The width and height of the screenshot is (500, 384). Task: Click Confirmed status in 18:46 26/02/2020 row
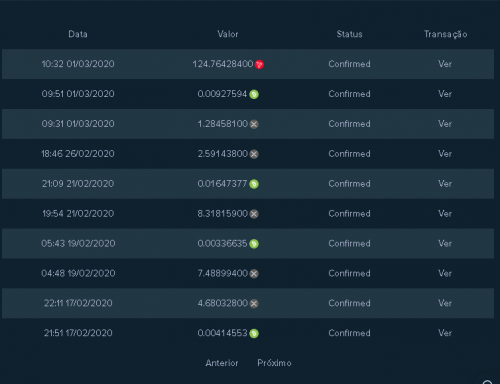click(x=349, y=154)
